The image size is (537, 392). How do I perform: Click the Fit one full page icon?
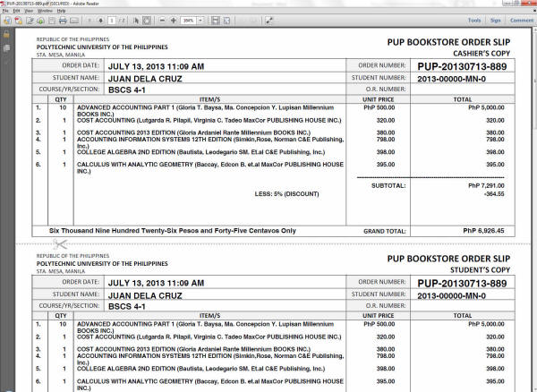(226, 21)
